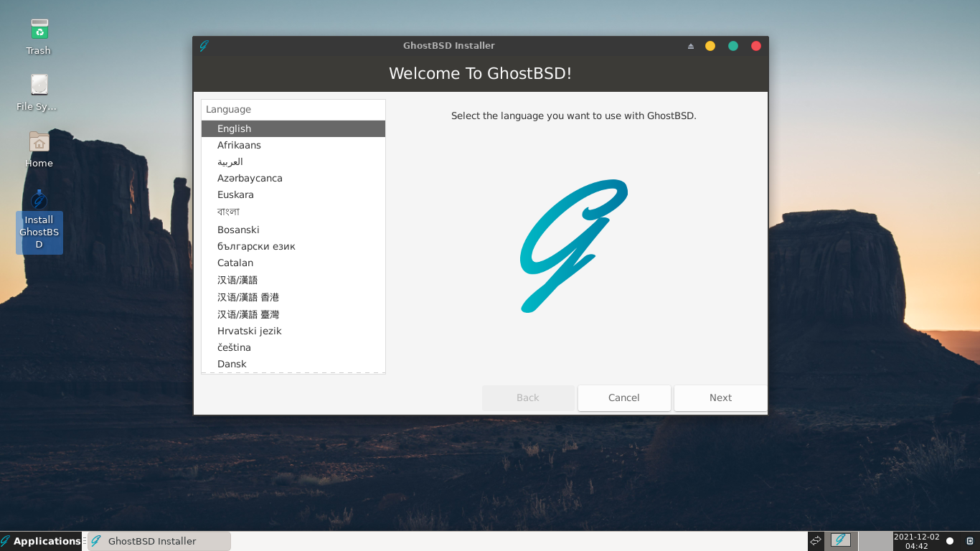Click the GhostBSD logo in installer title bar
The image size is (980, 551).
(x=204, y=46)
